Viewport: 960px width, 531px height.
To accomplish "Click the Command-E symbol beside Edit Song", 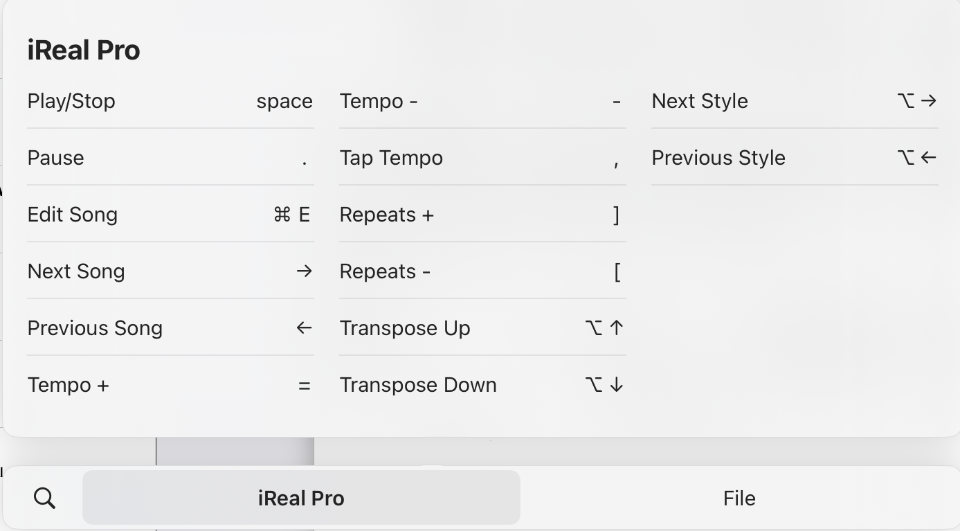I will pyautogui.click(x=292, y=215).
